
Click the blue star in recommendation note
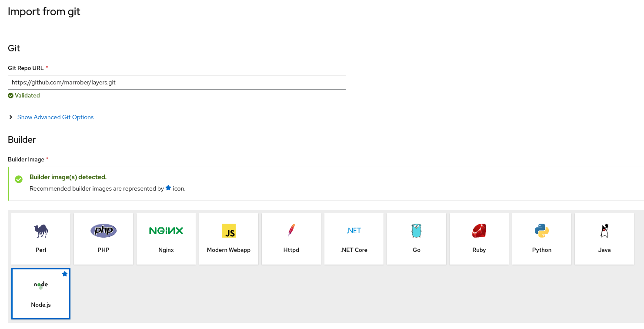click(168, 188)
